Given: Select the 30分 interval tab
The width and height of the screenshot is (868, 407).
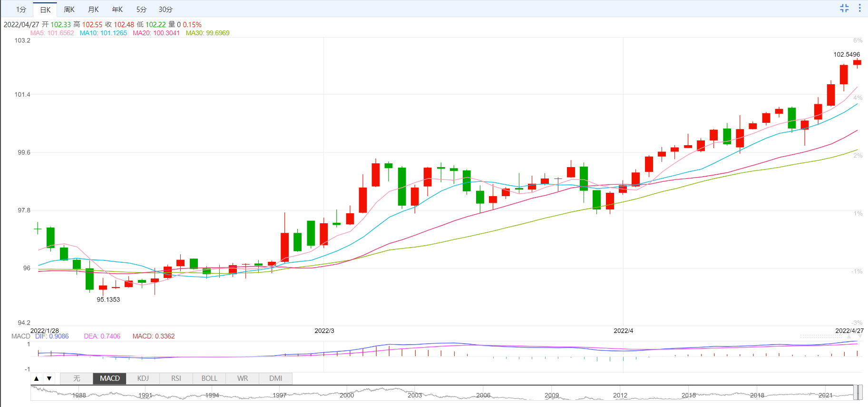Looking at the screenshot, I should tap(166, 10).
